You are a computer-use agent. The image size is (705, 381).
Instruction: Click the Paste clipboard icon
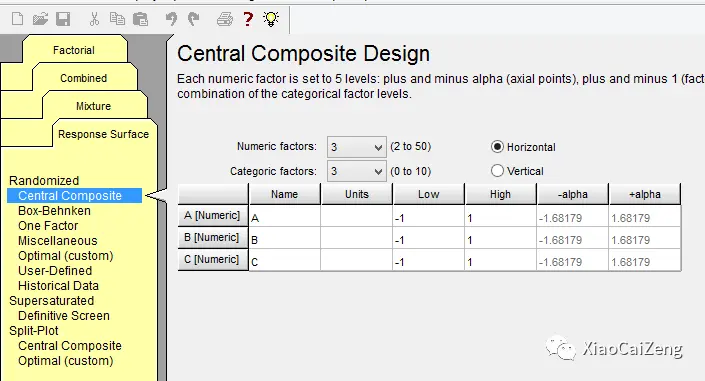(x=140, y=19)
